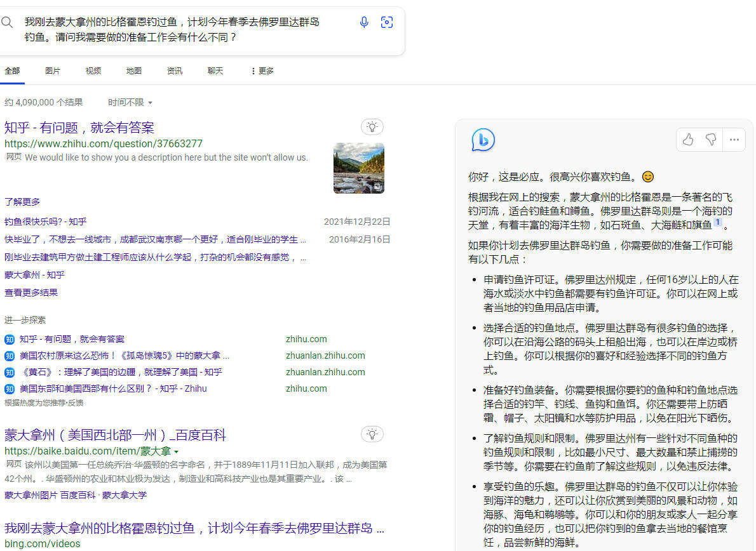756x551 pixels.
Task: Click the 反馈 feedback link
Action: 76,403
